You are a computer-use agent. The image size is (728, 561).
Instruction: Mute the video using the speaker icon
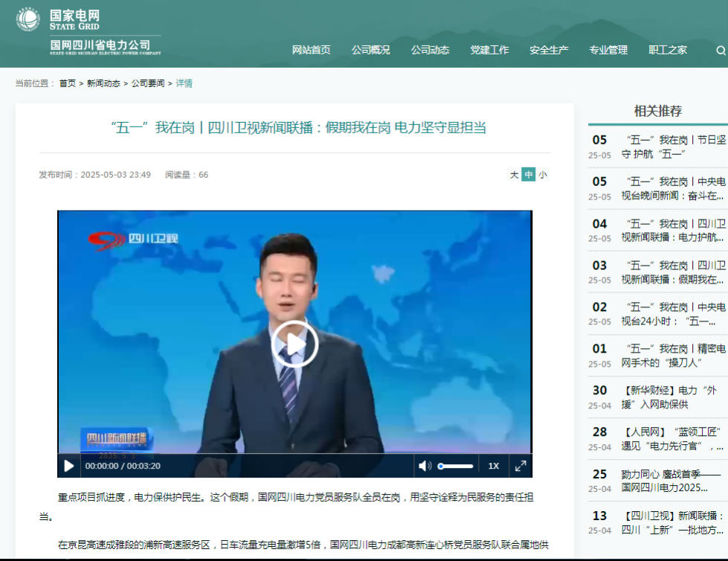[x=425, y=466]
